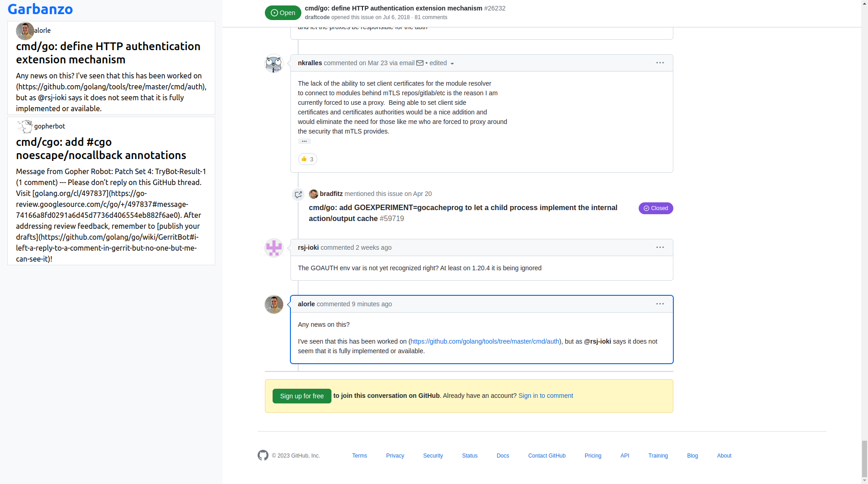The width and height of the screenshot is (868, 484).
Task: Click the Sign in to comment link
Action: 545,396
